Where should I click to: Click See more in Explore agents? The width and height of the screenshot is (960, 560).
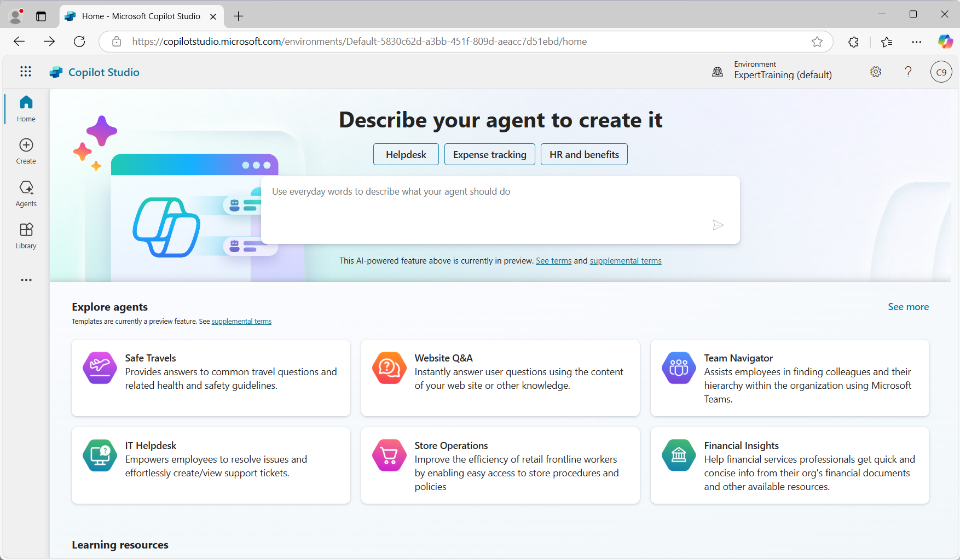[908, 306]
